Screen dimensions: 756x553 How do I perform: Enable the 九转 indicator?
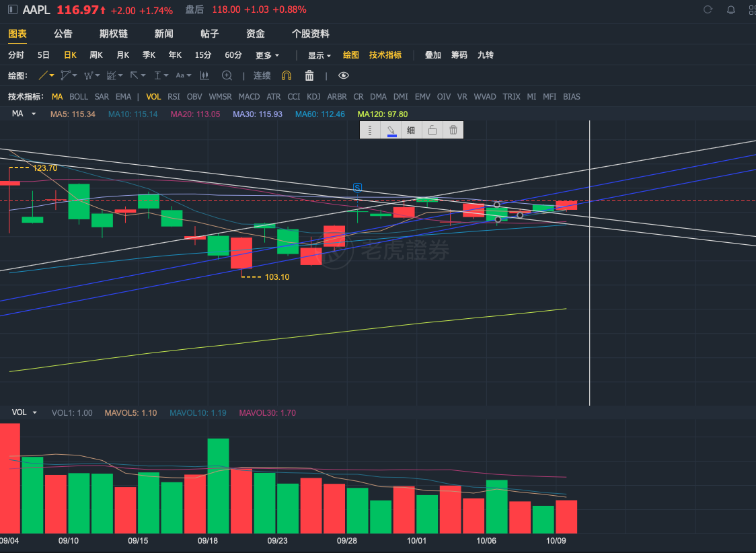pyautogui.click(x=486, y=55)
